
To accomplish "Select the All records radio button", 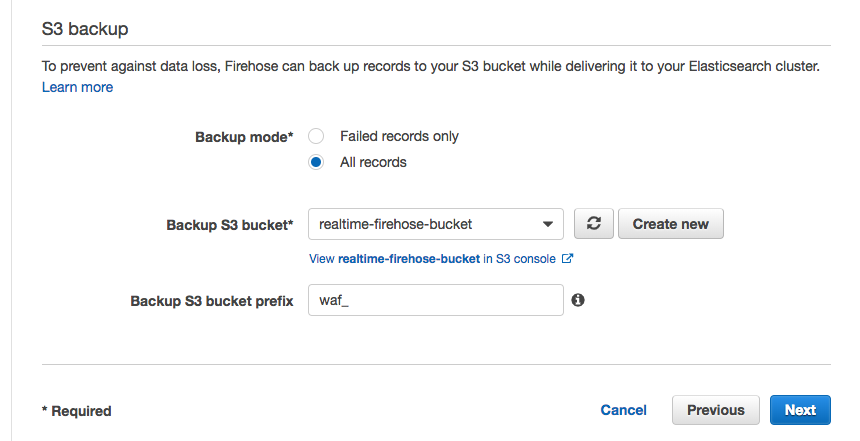I will [x=316, y=162].
